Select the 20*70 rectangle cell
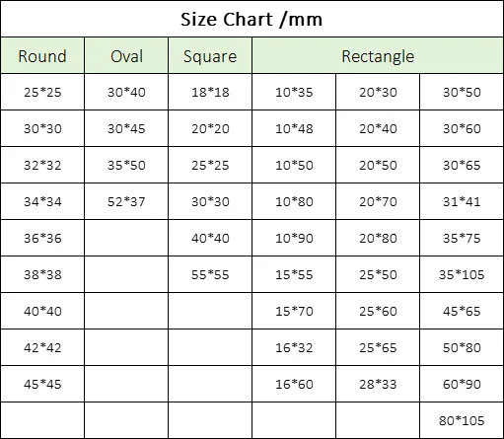Image resolution: width=504 pixels, height=439 pixels. pyautogui.click(x=378, y=201)
